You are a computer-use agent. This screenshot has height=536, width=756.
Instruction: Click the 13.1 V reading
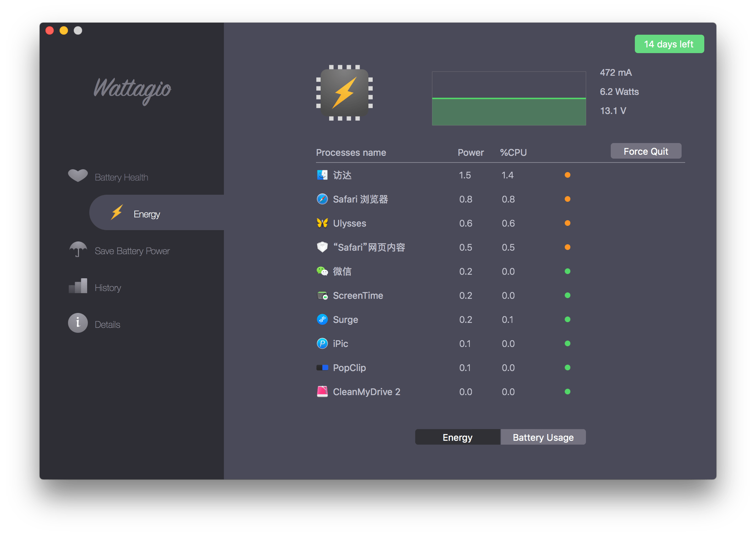coord(613,110)
